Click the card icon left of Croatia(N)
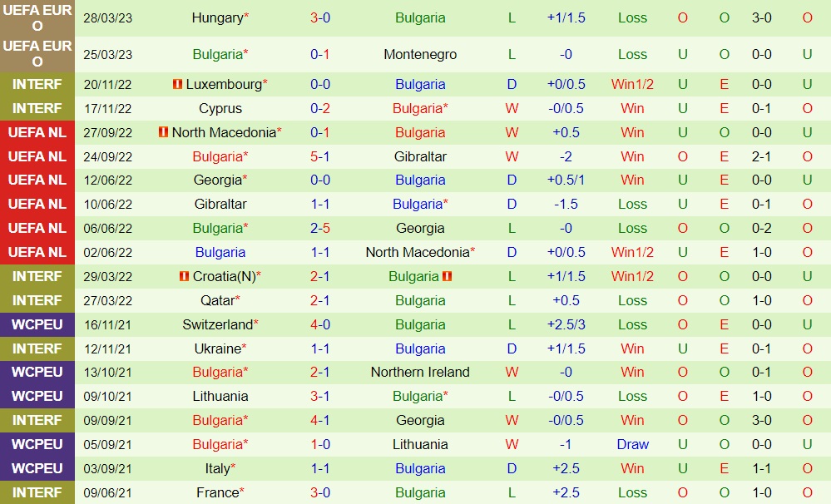This screenshot has width=831, height=504. pos(184,276)
